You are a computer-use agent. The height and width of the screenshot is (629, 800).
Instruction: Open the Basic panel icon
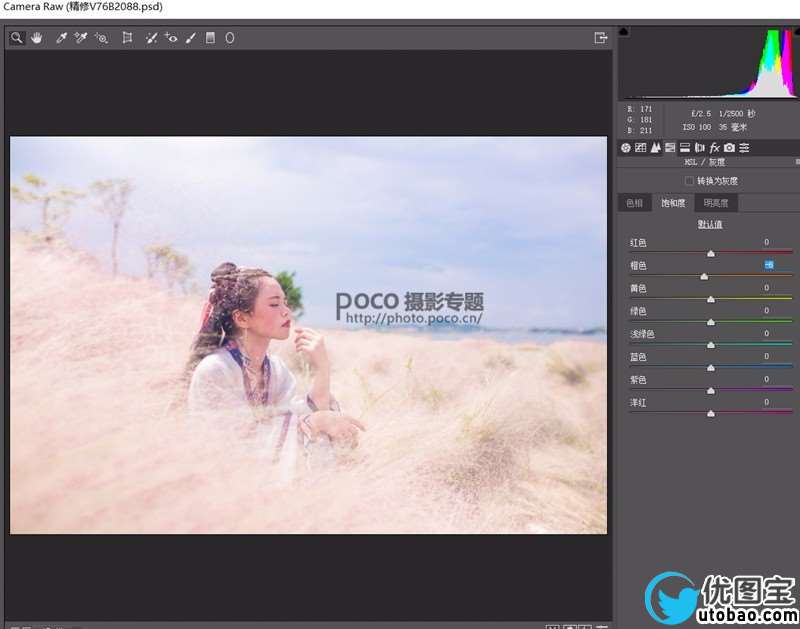[626, 148]
